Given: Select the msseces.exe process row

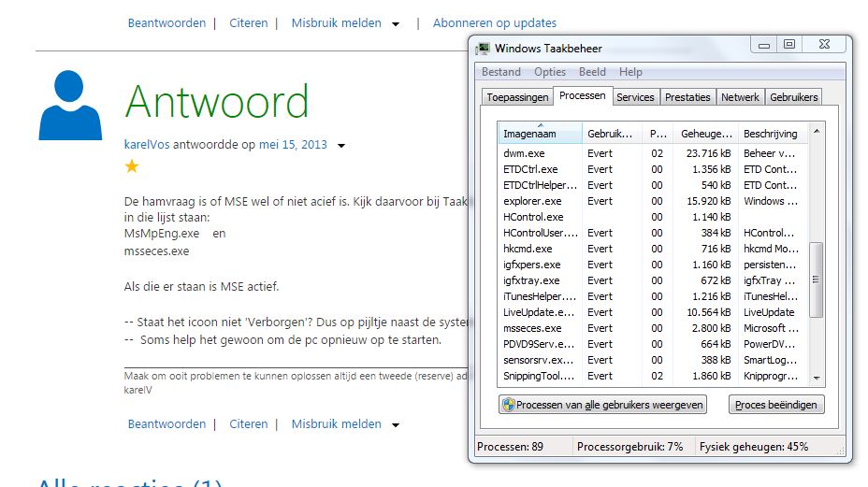Looking at the screenshot, I should point(653,328).
